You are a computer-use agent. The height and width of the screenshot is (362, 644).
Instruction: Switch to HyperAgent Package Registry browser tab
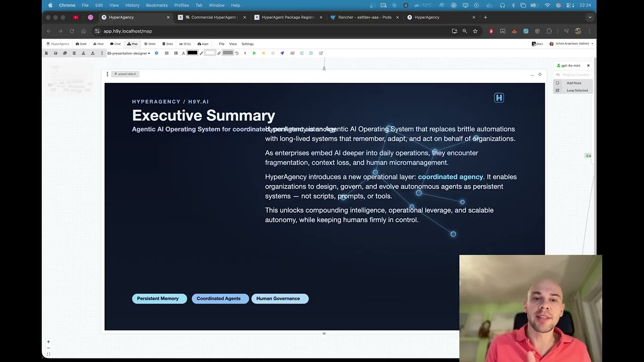tap(287, 17)
